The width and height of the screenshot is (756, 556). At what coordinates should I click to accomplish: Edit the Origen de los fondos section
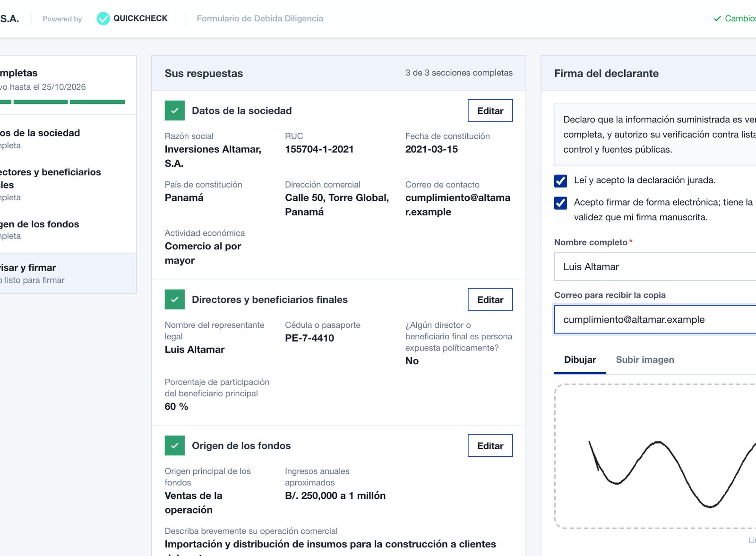(x=490, y=445)
